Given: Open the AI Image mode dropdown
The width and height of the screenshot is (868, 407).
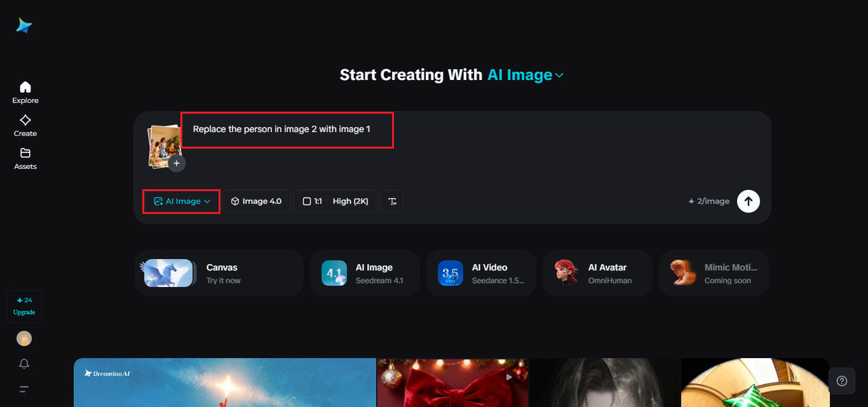Looking at the screenshot, I should pyautogui.click(x=182, y=201).
